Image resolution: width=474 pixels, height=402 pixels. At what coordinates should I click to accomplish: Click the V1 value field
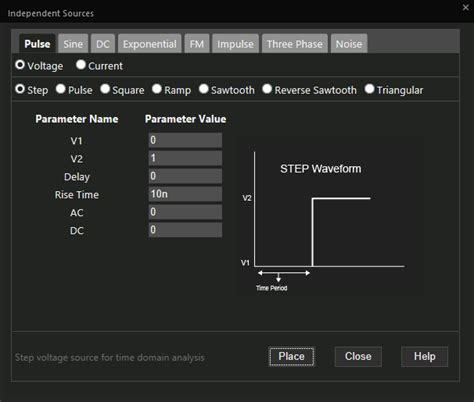(185, 140)
